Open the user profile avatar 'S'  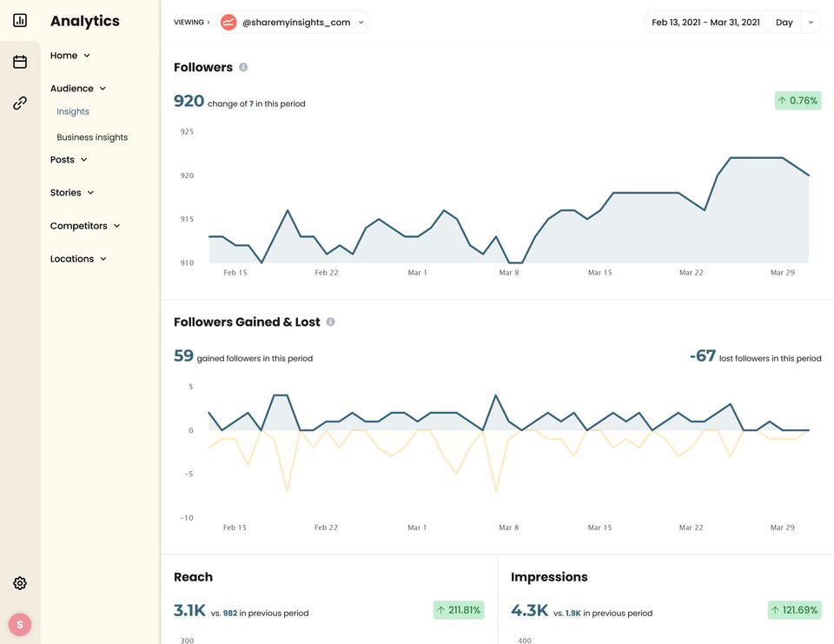(x=20, y=624)
